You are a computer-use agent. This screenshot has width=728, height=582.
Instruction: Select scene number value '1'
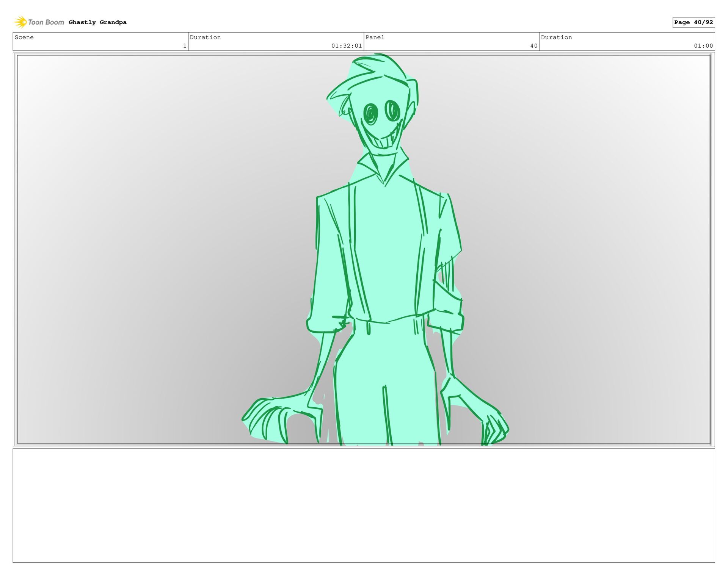point(185,46)
